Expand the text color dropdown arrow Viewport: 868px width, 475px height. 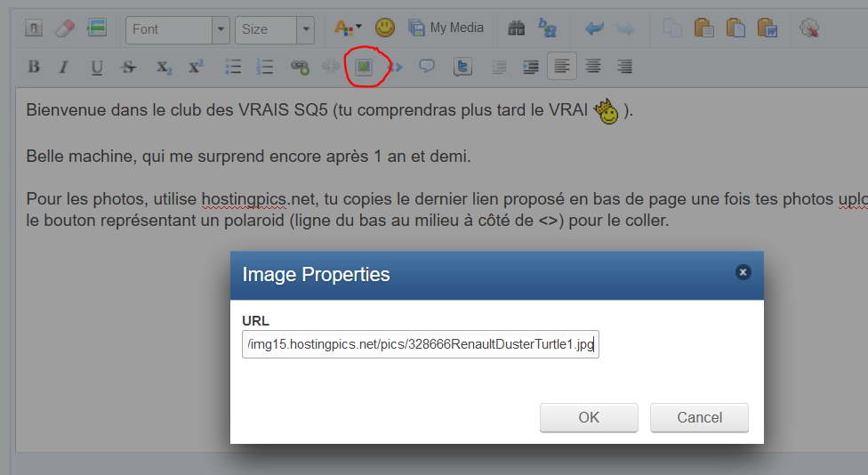(x=358, y=28)
